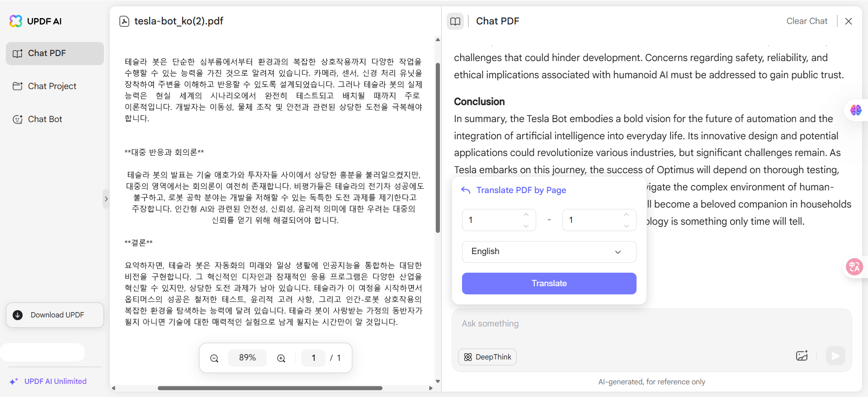Select the tesla-bot_ko(2).pdf file name
Viewport: 868px width, 397px height.
[179, 21]
